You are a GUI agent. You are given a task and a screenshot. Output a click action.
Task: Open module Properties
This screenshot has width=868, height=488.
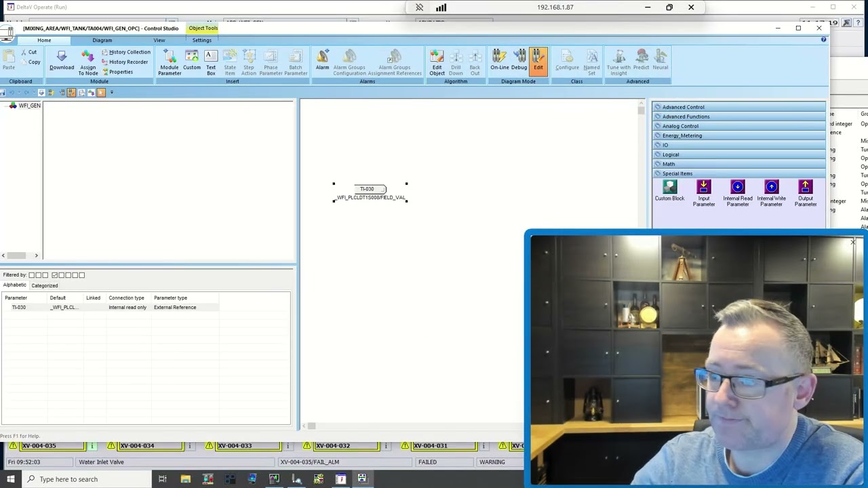(117, 71)
